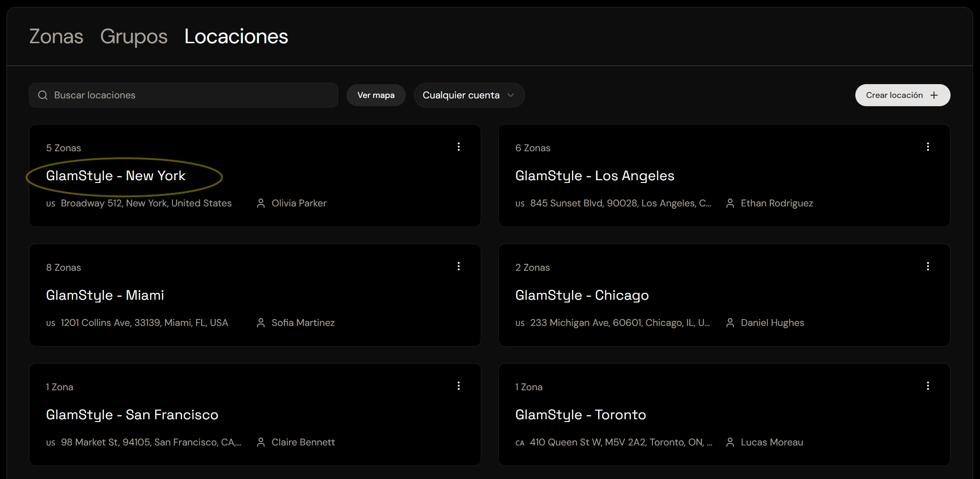This screenshot has height=479, width=980.
Task: Click manager name Olivia Parker
Action: pyautogui.click(x=299, y=203)
